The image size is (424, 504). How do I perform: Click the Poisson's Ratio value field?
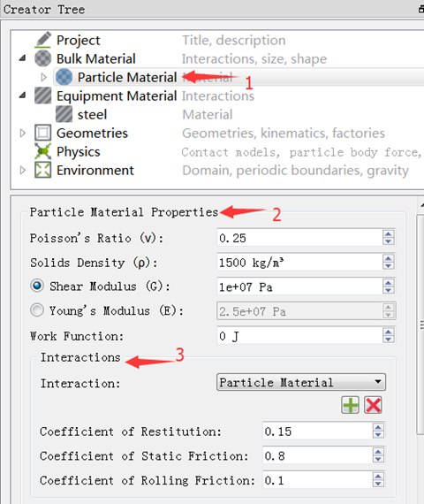[299, 238]
